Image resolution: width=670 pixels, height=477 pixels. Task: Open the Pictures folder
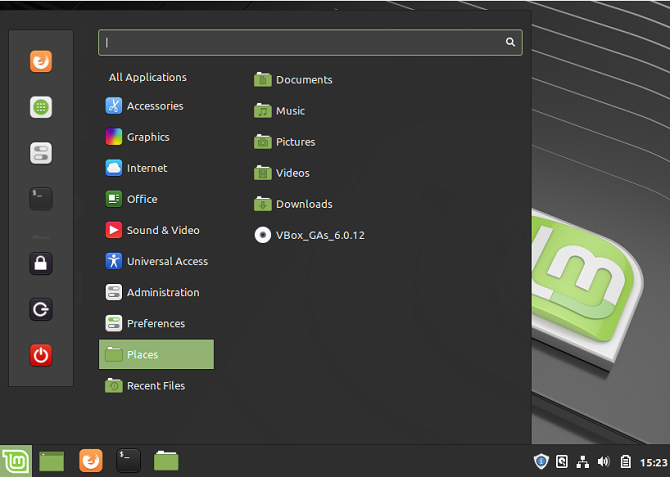click(285, 142)
